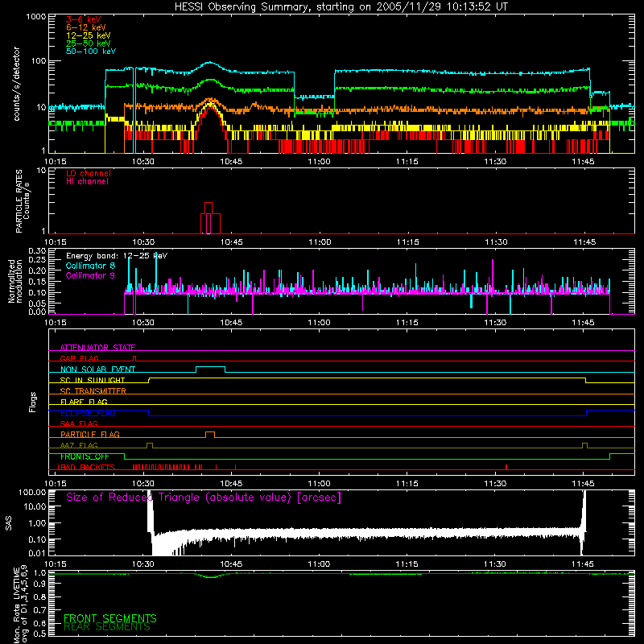
Task: Click the 0.30 tick on modulation axis
Action: pyautogui.click(x=37, y=251)
